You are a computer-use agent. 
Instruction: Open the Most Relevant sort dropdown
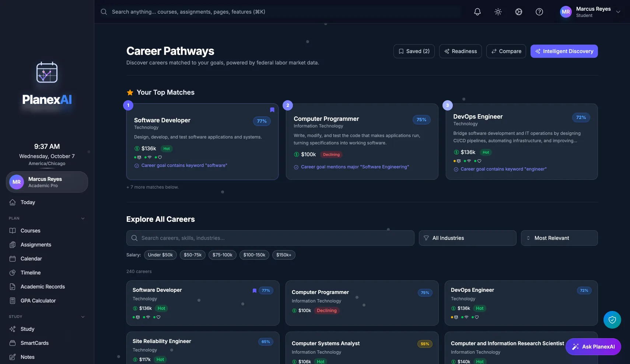tap(559, 238)
